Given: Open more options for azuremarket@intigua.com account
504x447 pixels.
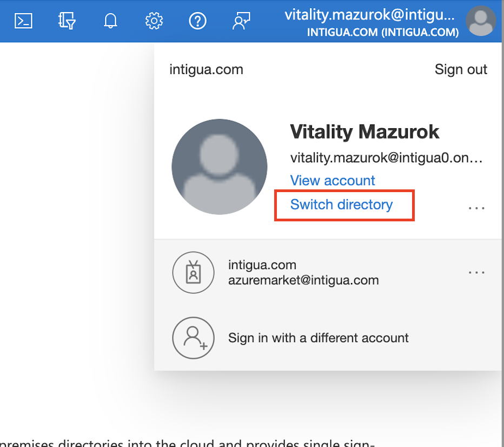Looking at the screenshot, I should [476, 272].
